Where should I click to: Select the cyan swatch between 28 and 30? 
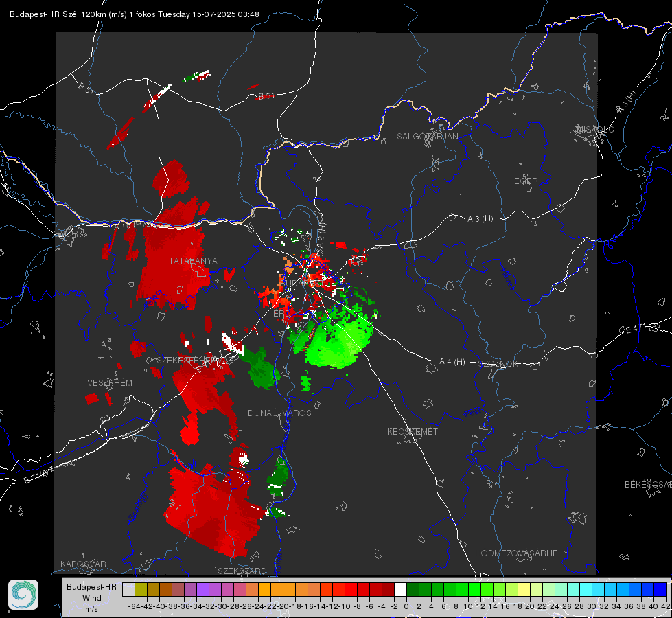586,590
